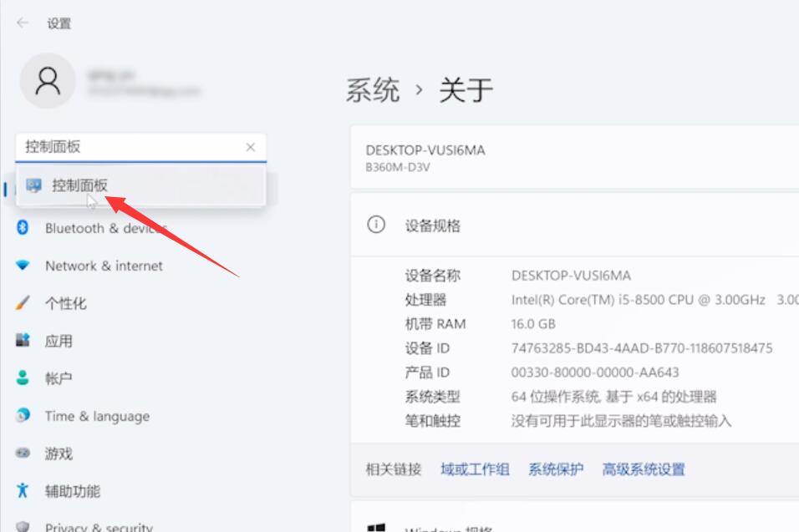The image size is (799, 532).
Task: Select the Intel Core i5-8500 processor value
Action: tap(638, 300)
